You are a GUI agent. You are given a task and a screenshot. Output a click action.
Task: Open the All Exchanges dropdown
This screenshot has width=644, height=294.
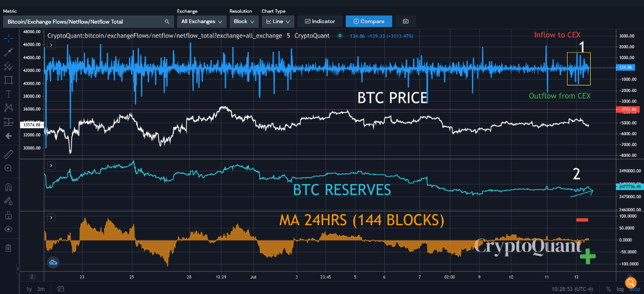[201, 21]
